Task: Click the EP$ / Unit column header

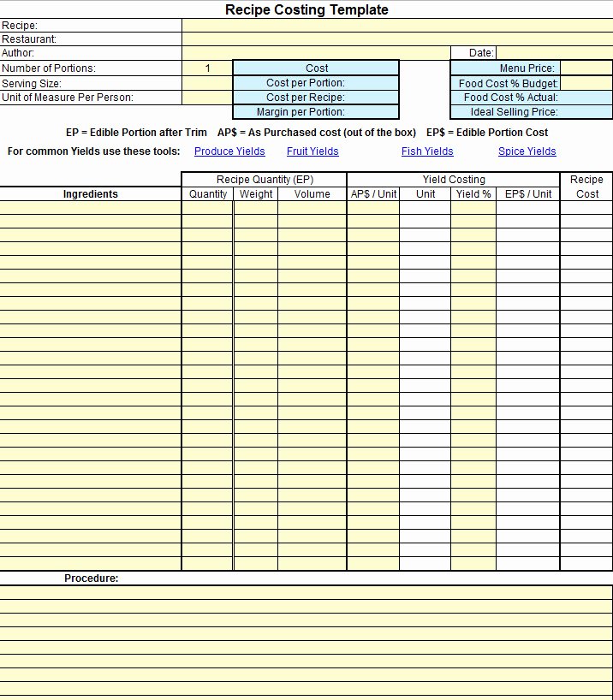Action: point(528,194)
